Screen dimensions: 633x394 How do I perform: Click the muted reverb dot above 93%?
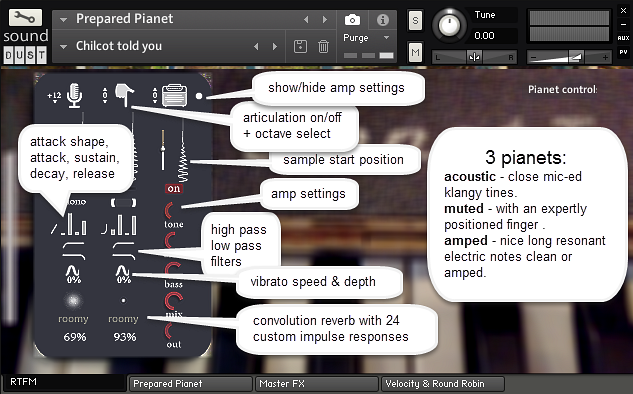tap(124, 300)
